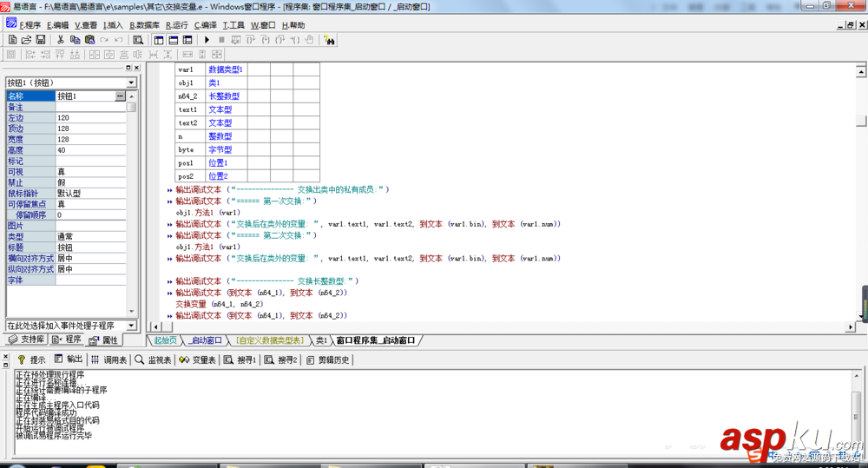Click the 左边 property value 120
The height and width of the screenshot is (468, 868).
(91, 117)
